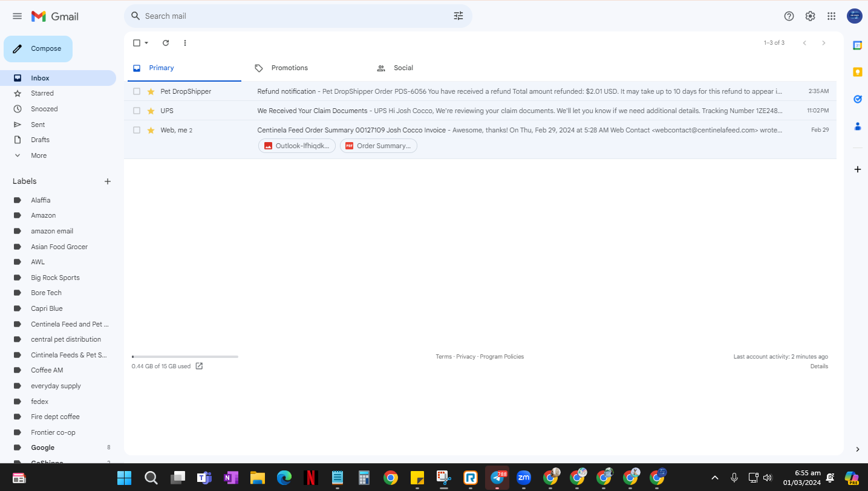Viewport: 868px width, 491px height.
Task: Click into the Search mail field
Action: (298, 16)
